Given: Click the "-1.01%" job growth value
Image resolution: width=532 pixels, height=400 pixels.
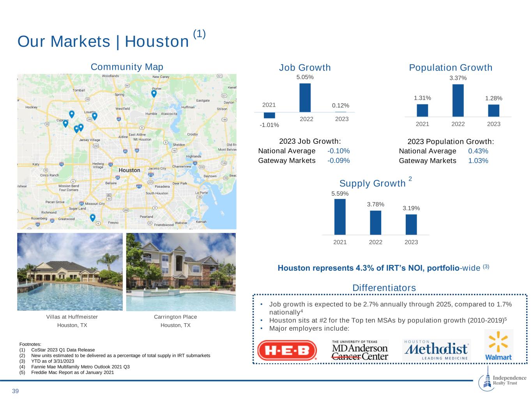Looking at the screenshot, I should pos(269,125).
